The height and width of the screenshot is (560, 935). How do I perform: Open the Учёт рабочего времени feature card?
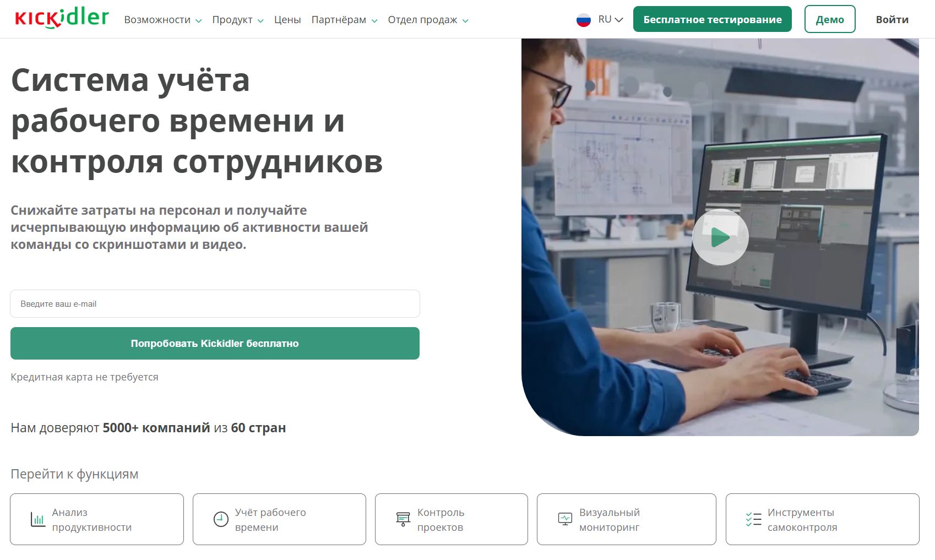[x=279, y=519]
